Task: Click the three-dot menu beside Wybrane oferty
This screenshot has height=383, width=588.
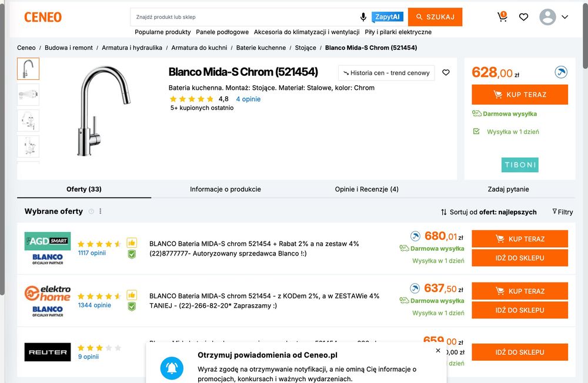Action: click(101, 211)
